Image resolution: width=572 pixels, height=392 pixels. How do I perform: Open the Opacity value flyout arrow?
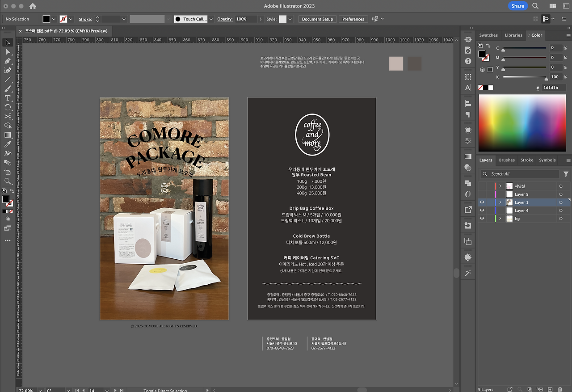click(261, 19)
